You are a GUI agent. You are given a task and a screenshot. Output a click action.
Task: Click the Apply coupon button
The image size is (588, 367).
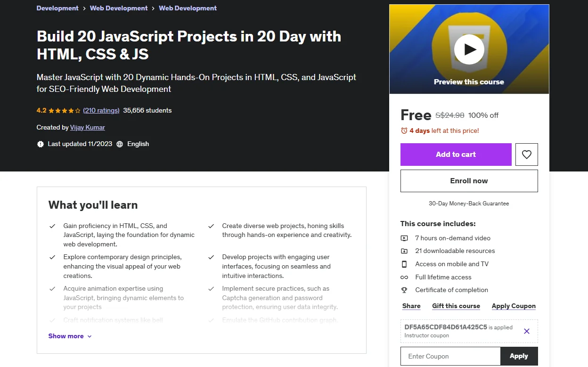[x=519, y=356]
